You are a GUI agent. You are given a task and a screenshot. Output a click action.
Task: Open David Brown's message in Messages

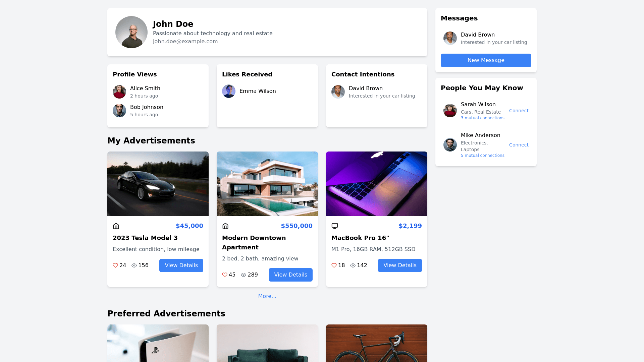pos(486,38)
